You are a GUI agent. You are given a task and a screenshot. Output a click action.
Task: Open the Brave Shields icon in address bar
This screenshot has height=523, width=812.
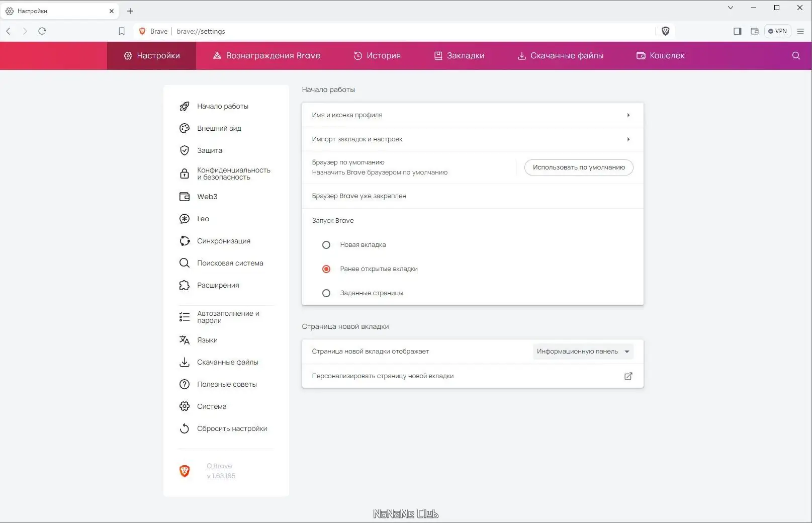point(666,31)
